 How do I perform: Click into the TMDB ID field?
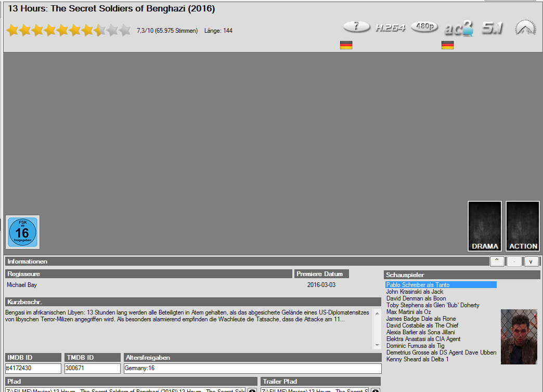coord(93,368)
